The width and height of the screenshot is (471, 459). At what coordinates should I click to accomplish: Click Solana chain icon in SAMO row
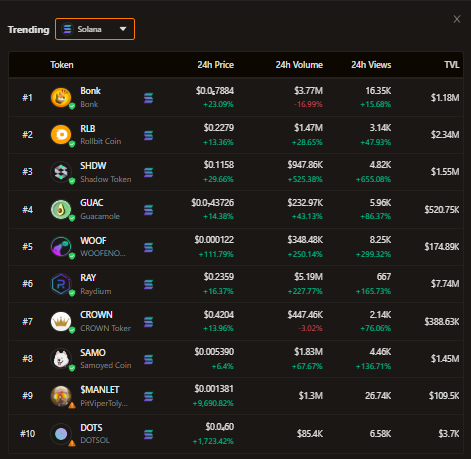point(148,359)
